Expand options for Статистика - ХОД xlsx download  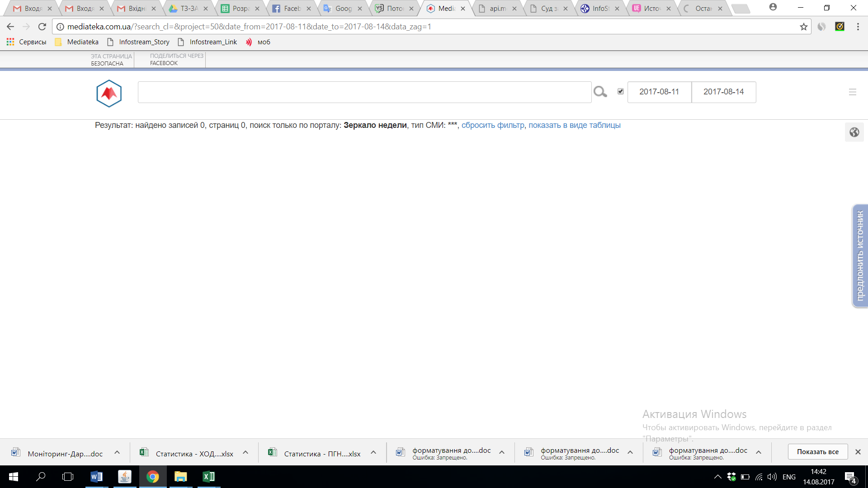coord(245,452)
